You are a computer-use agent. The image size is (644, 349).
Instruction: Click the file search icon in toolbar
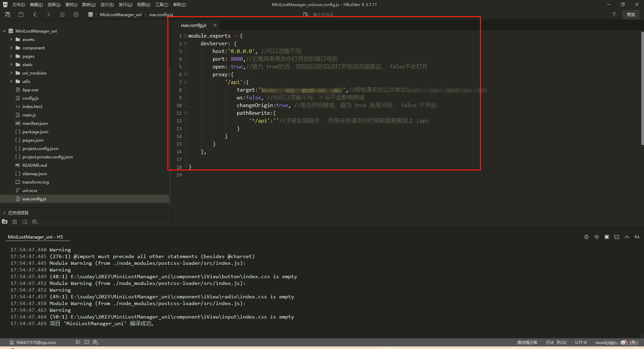click(x=306, y=14)
